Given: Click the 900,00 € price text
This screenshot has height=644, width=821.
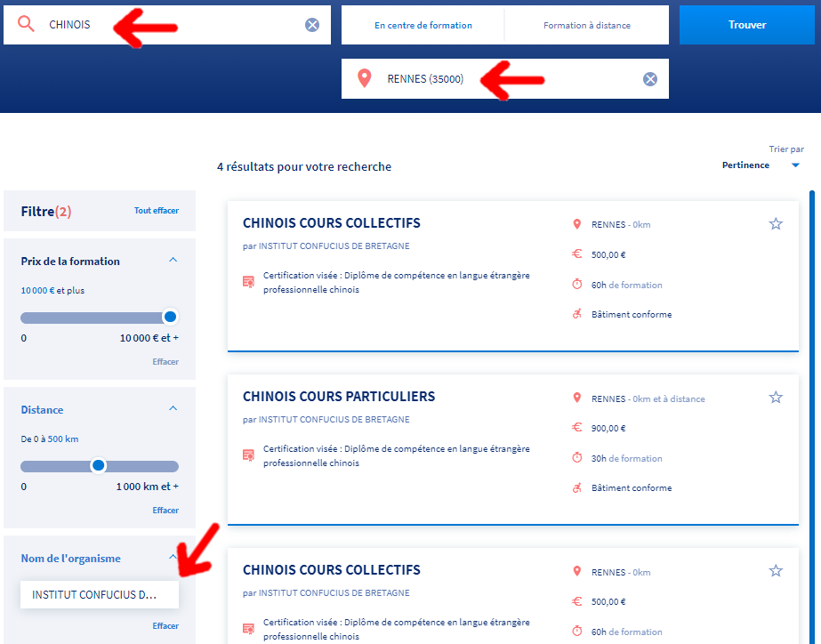Looking at the screenshot, I should 608,428.
